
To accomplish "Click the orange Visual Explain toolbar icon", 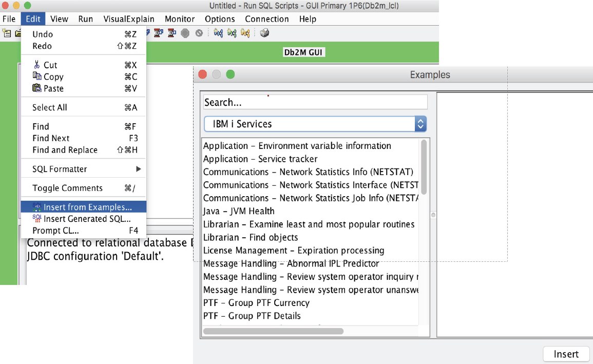I will click(245, 33).
